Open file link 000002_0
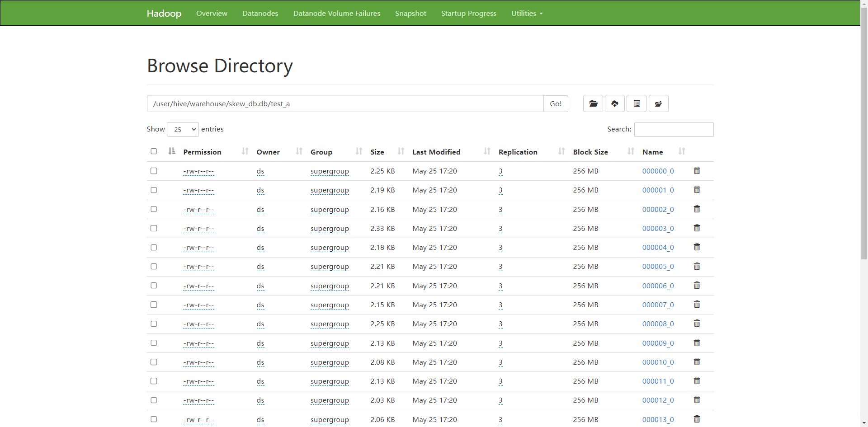Screen dimensions: 868x427 658,210
